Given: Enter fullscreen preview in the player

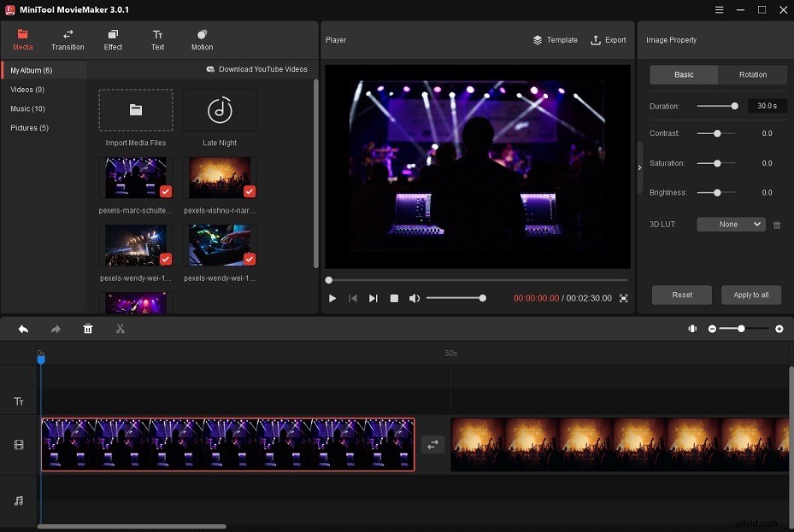Looking at the screenshot, I should [x=623, y=298].
